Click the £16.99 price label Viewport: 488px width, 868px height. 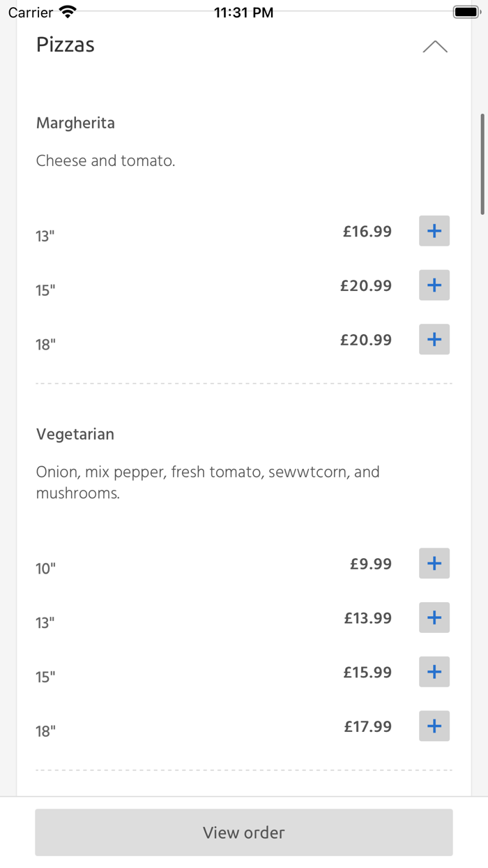(367, 231)
